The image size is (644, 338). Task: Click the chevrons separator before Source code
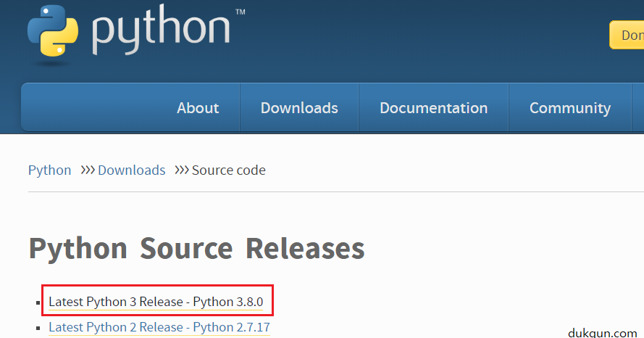point(182,170)
